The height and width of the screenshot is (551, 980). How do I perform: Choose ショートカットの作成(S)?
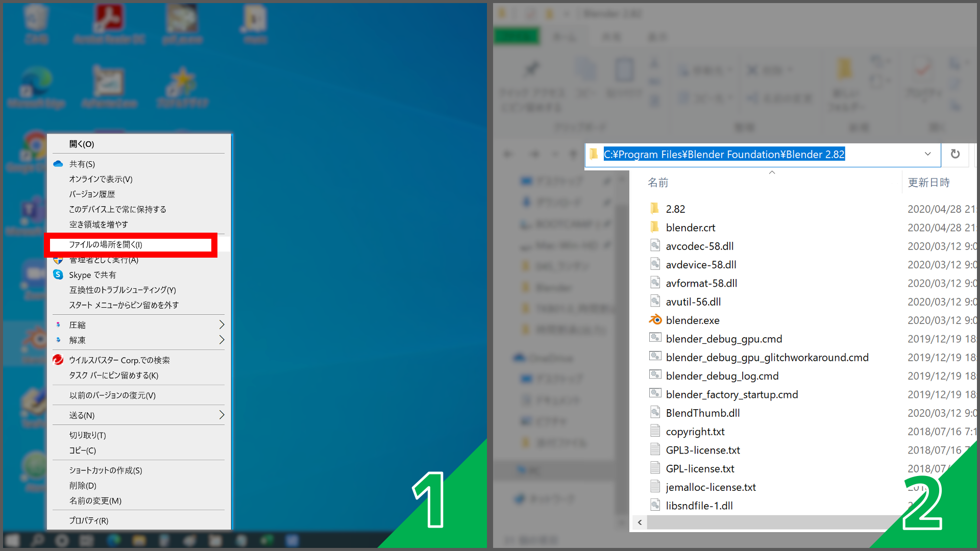tap(139, 470)
